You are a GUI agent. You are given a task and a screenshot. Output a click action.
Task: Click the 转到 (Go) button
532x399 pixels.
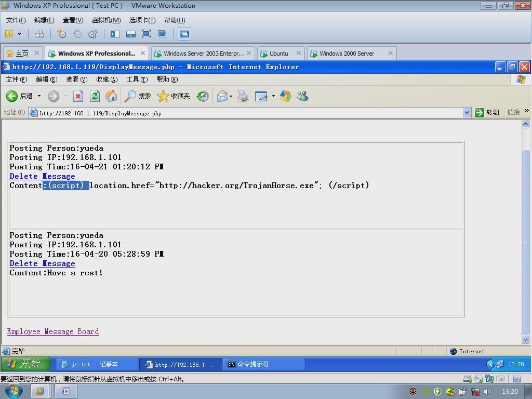click(487, 113)
